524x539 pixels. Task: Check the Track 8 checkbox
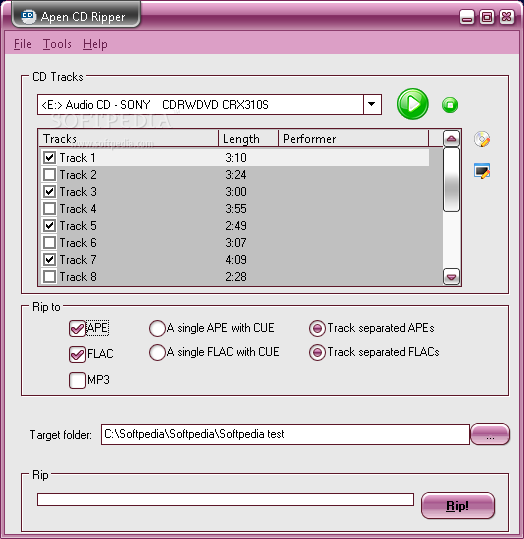click(50, 277)
